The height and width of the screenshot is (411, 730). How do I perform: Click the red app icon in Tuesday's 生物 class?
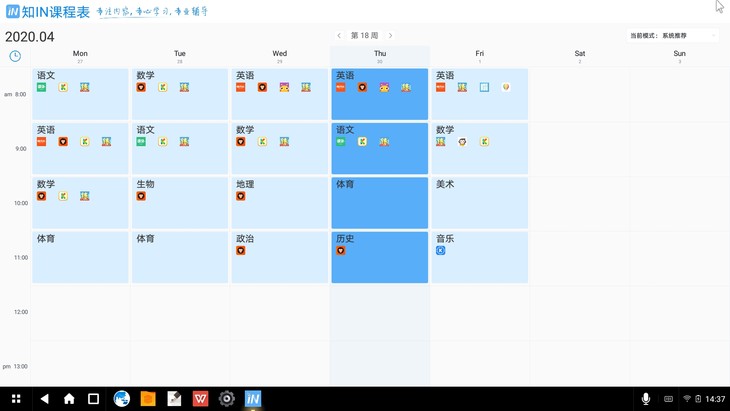pyautogui.click(x=141, y=196)
